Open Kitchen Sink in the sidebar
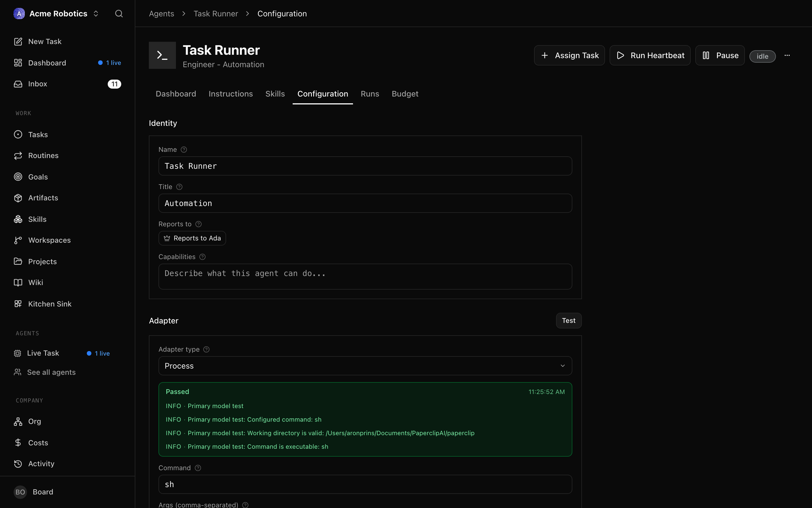The width and height of the screenshot is (812, 508). click(67, 304)
